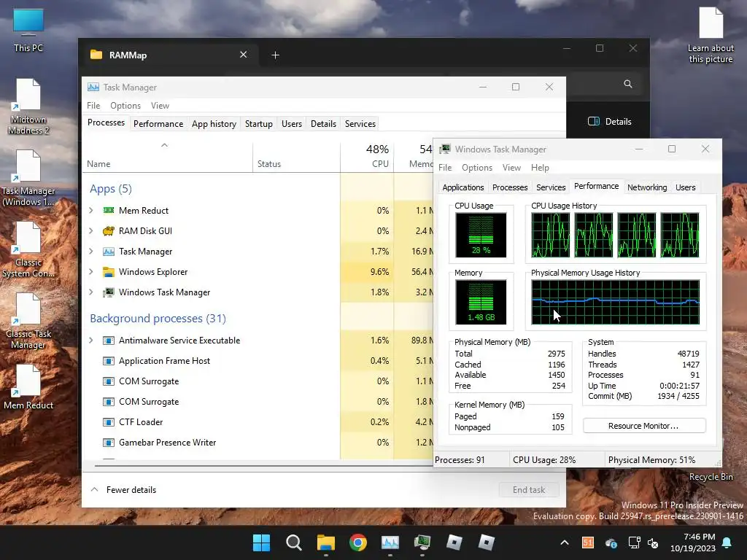Open File Explorer from the taskbar
The image size is (747, 560).
[326, 542]
